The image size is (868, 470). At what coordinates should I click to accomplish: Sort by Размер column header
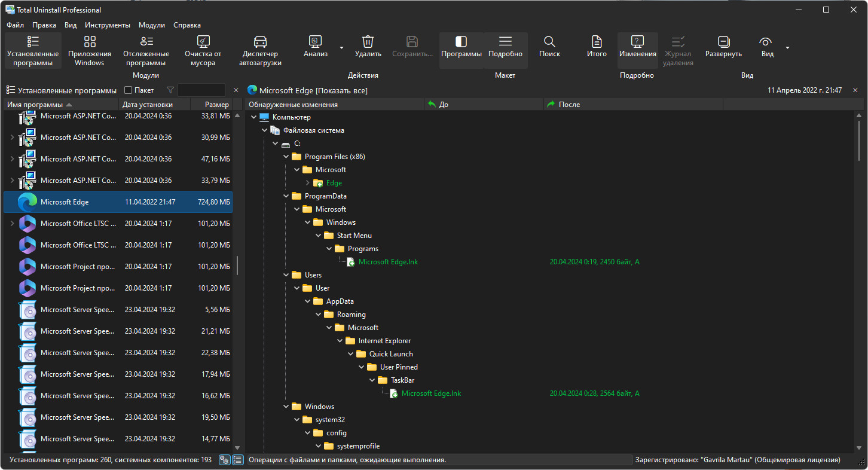[211, 104]
